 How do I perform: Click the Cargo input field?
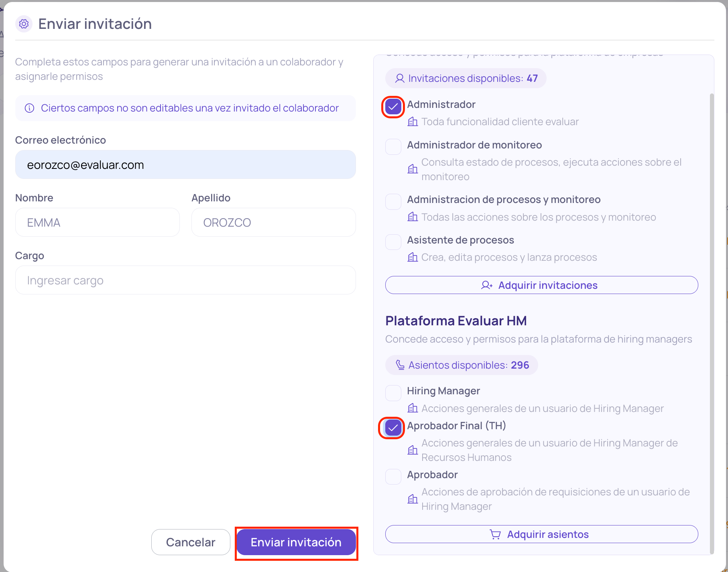tap(185, 280)
